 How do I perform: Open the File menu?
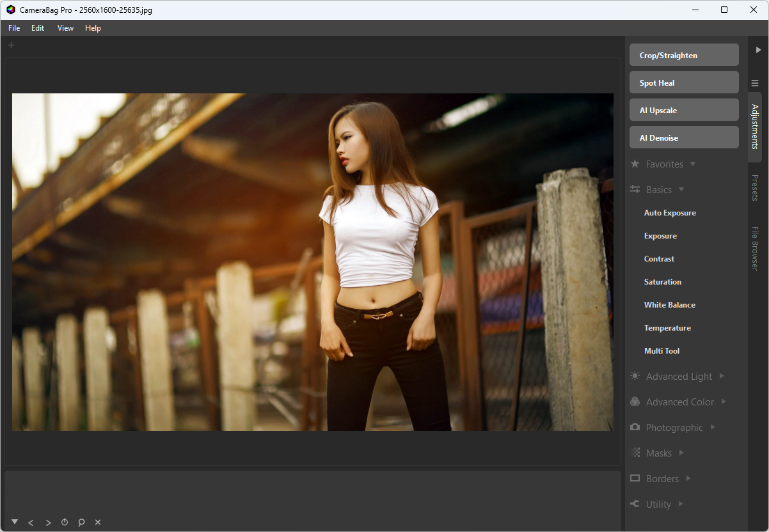click(14, 28)
